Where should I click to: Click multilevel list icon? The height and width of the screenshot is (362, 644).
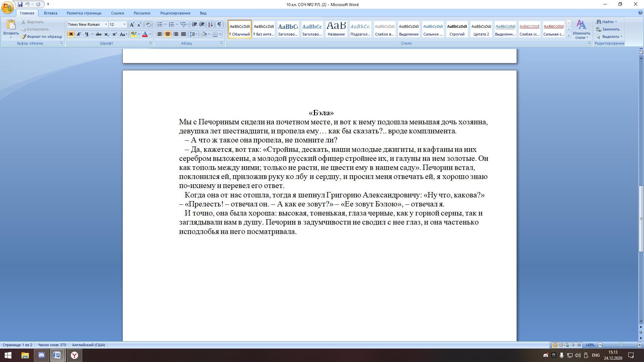[x=183, y=24]
